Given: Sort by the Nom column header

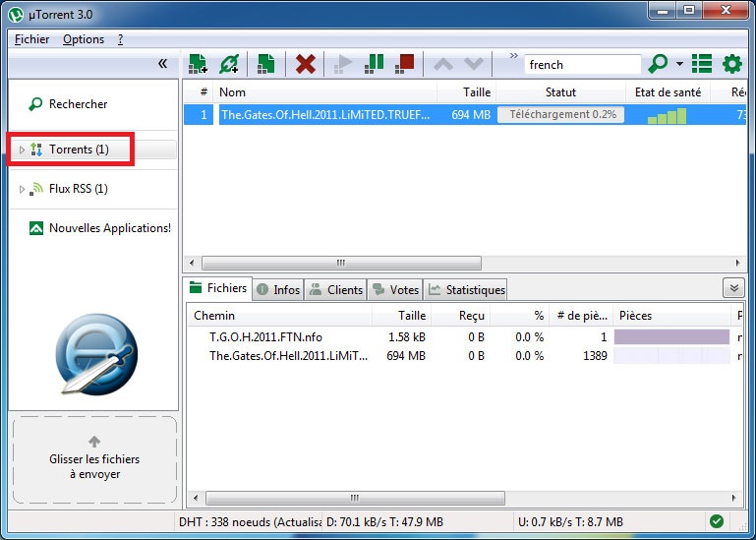Looking at the screenshot, I should click(x=326, y=91).
